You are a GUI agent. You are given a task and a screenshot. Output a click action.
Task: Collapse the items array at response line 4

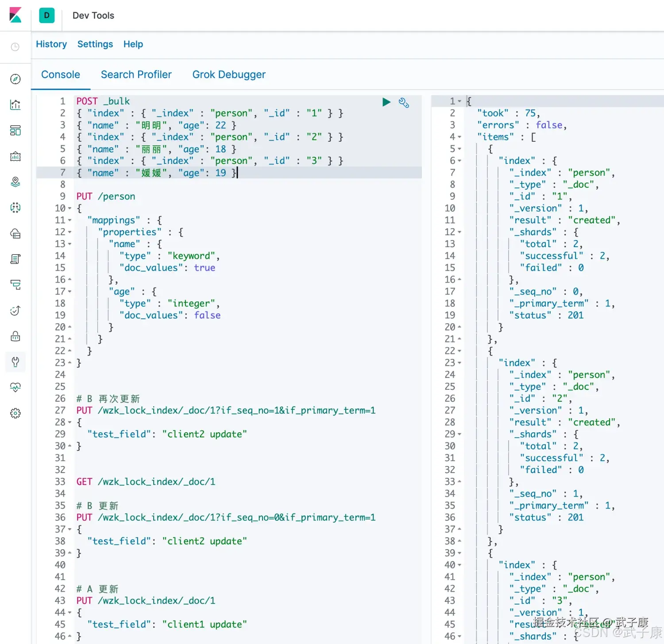point(460,137)
